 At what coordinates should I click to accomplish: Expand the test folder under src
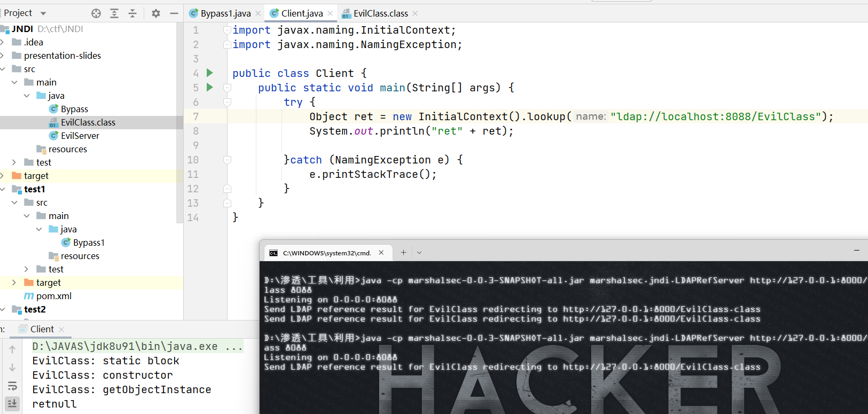click(14, 162)
